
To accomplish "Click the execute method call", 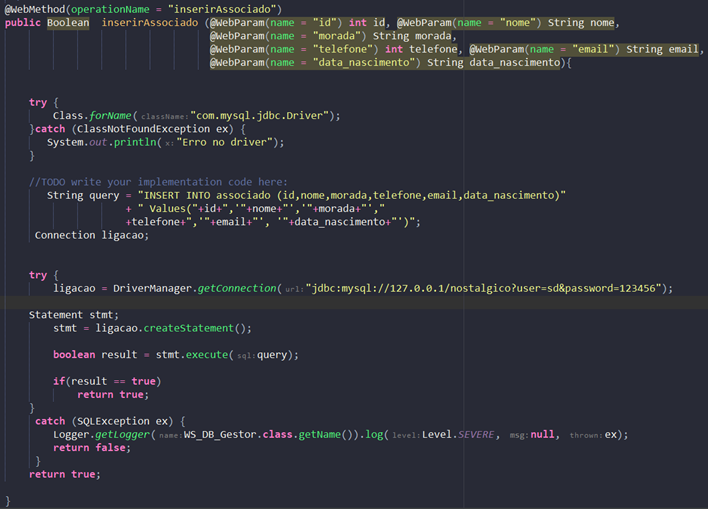I will point(207,355).
